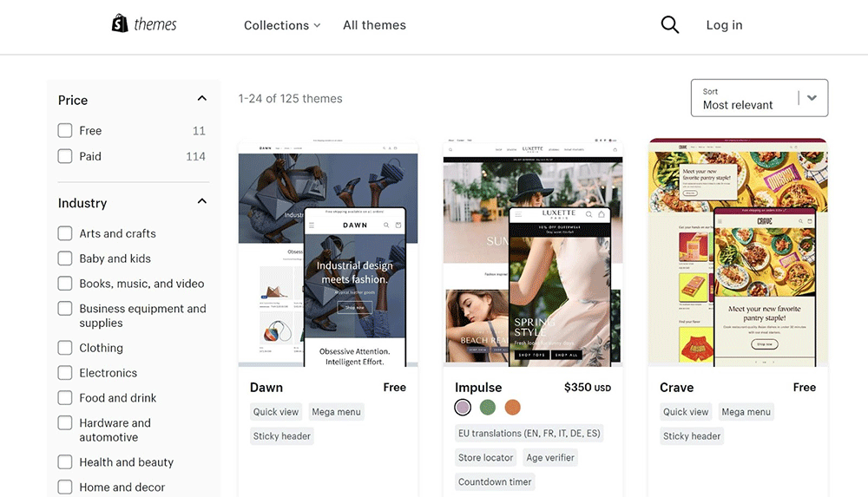Collapse the Industry filter section
Screen dimensions: 868x497
[x=201, y=202]
